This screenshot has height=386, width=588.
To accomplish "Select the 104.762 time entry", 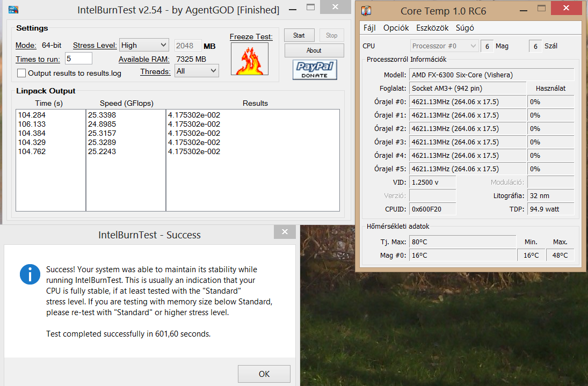I will (32, 151).
